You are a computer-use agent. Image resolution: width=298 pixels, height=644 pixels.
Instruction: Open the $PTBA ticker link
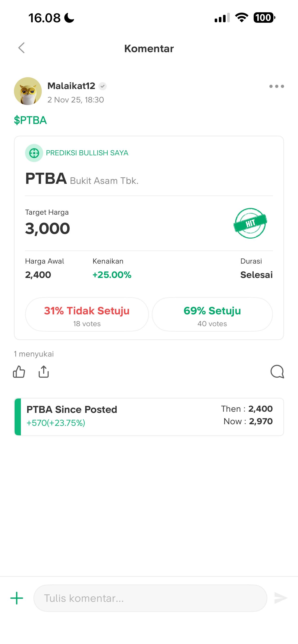pos(30,120)
